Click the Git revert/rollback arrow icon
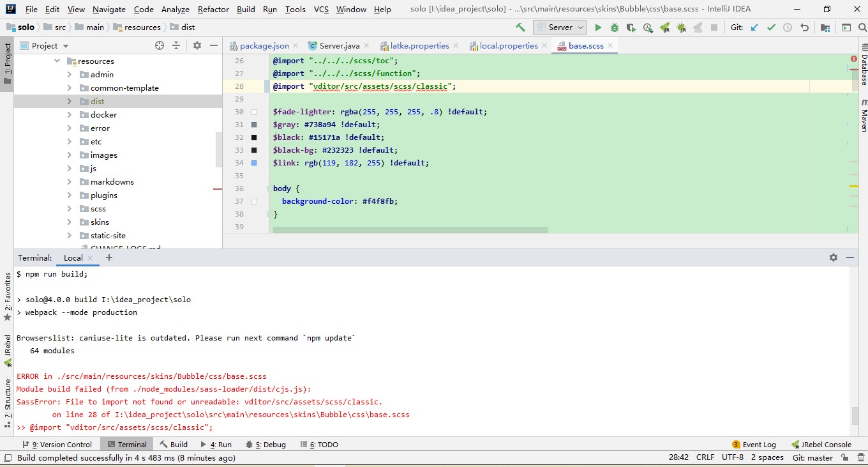This screenshot has width=868, height=467. [x=804, y=27]
